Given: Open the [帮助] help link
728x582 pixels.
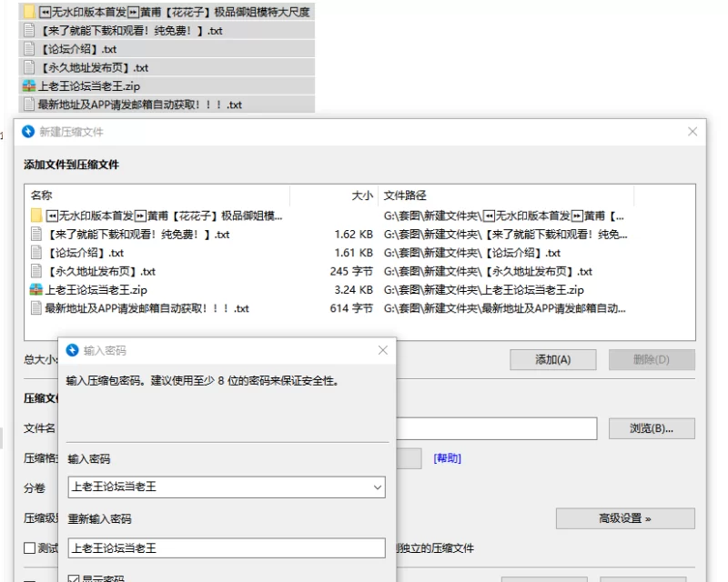Looking at the screenshot, I should click(x=447, y=458).
